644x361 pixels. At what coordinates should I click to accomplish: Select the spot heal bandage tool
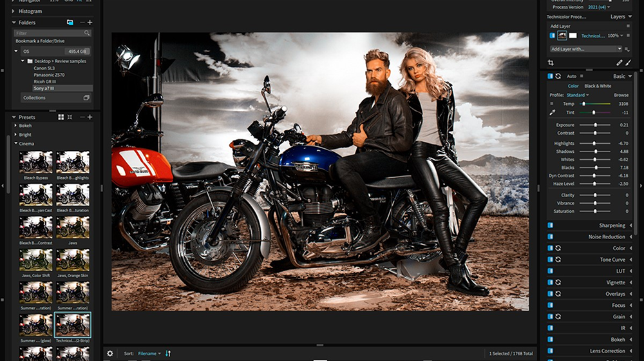tap(620, 63)
